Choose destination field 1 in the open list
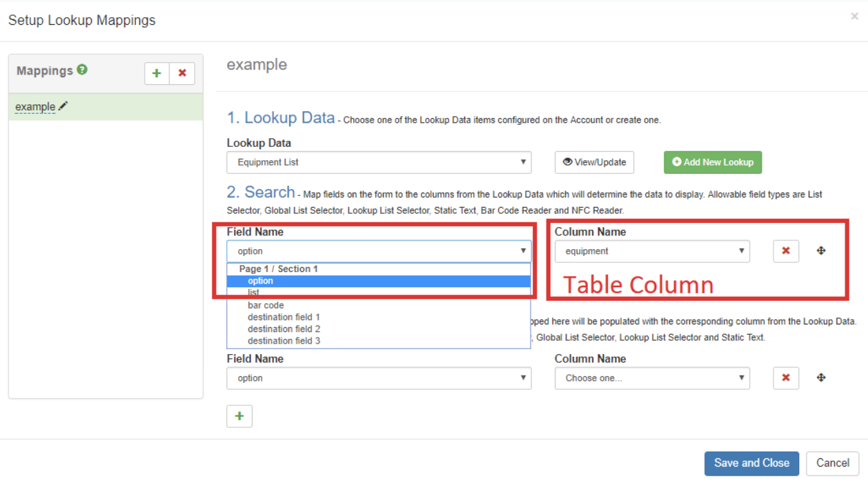Screen dimensions: 868x479 pos(284,317)
